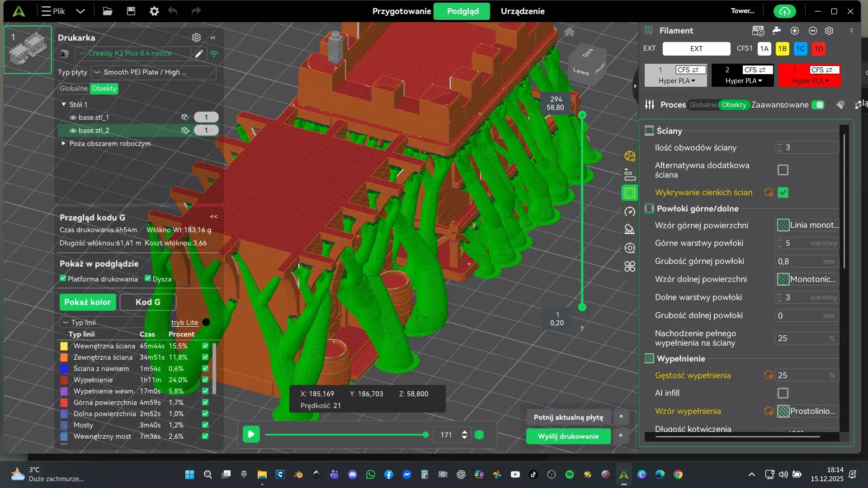The width and height of the screenshot is (868, 488).
Task: Click the save project disk icon
Action: (x=131, y=11)
